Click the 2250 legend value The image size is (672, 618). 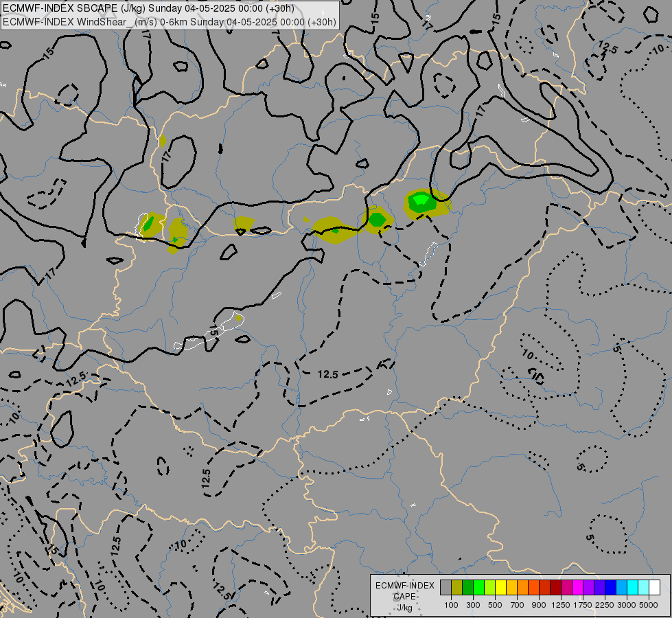(605, 605)
